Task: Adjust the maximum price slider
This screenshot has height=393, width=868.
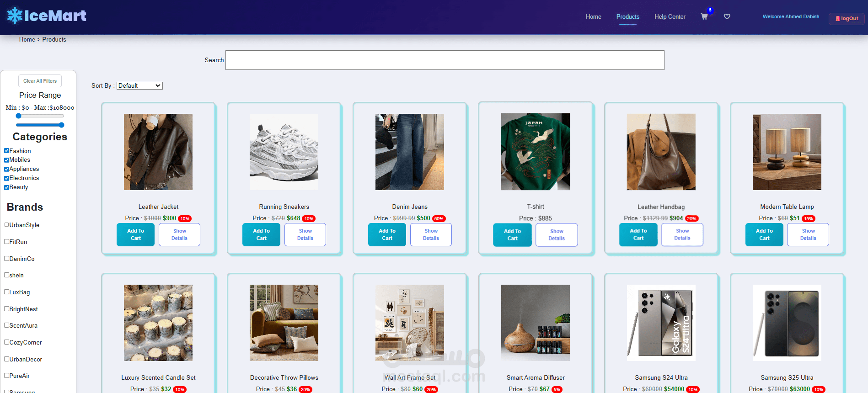Action: pyautogui.click(x=61, y=125)
